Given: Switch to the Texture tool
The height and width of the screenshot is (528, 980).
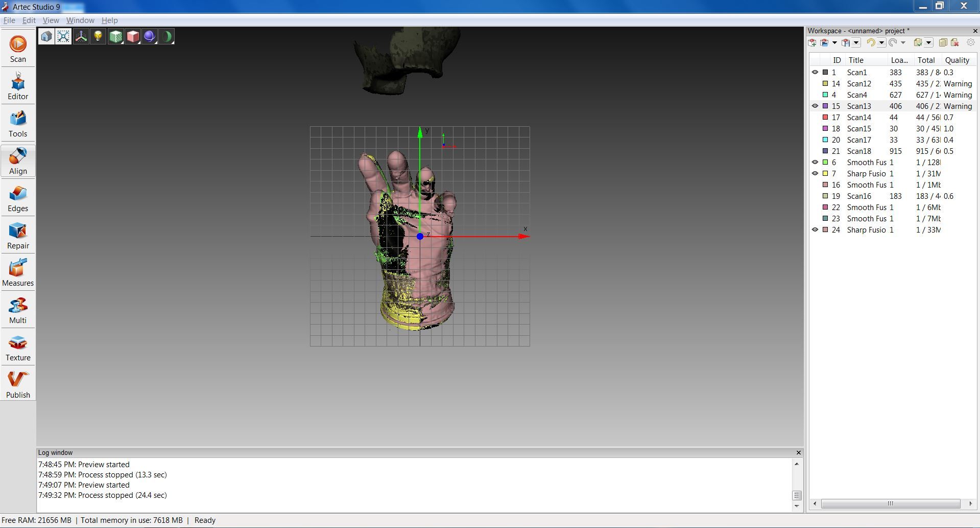Looking at the screenshot, I should (x=18, y=348).
